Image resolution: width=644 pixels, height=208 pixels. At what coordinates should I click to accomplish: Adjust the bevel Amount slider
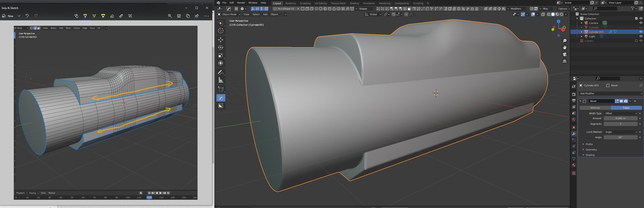coord(621,118)
